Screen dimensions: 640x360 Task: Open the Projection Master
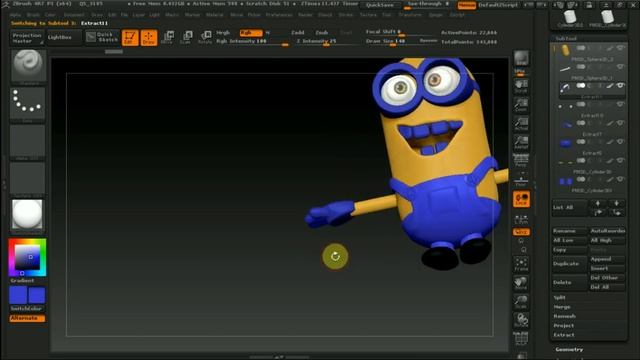tap(27, 38)
